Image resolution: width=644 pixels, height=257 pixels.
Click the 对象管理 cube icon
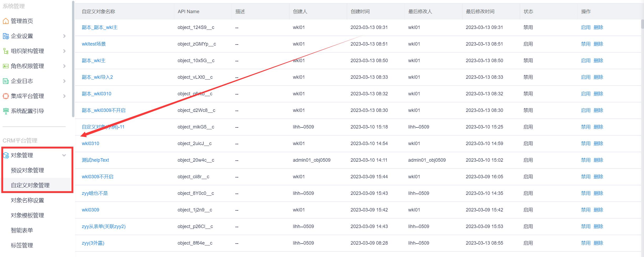[6, 155]
